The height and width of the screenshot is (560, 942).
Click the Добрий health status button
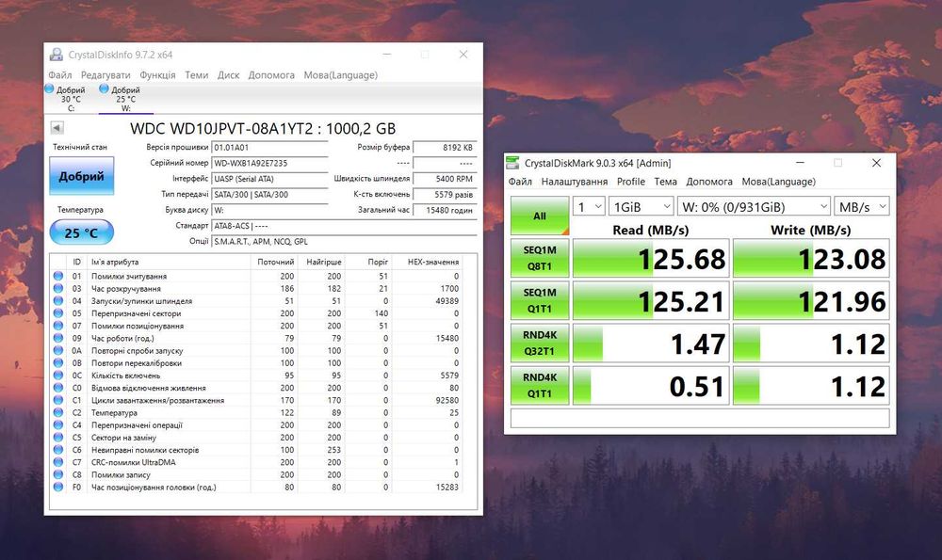pyautogui.click(x=81, y=176)
